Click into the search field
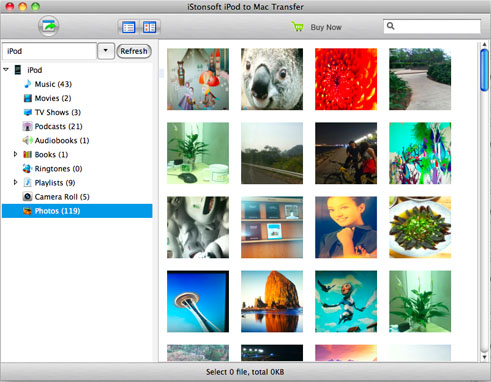 432,26
